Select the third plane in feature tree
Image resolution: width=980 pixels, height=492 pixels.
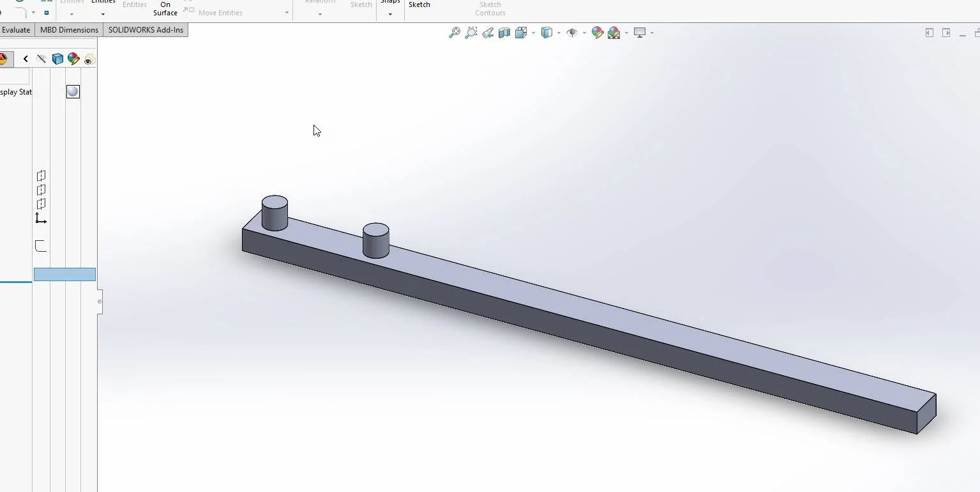pyautogui.click(x=41, y=204)
